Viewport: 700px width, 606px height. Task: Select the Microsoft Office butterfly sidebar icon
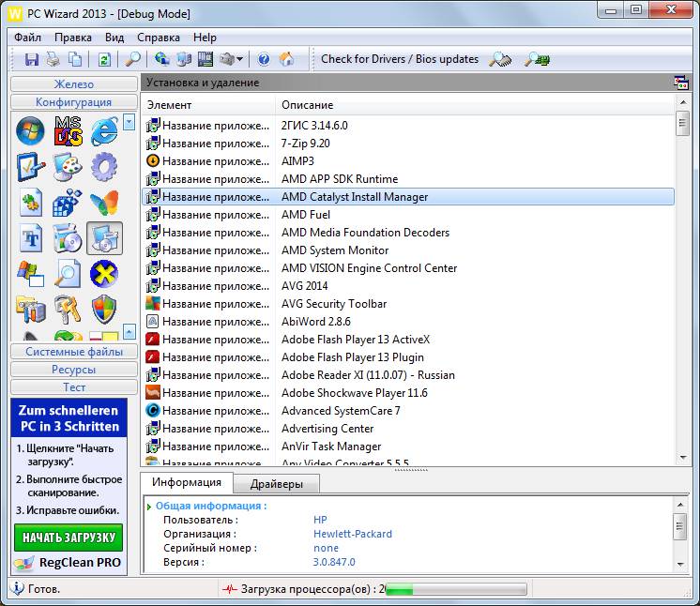(104, 203)
